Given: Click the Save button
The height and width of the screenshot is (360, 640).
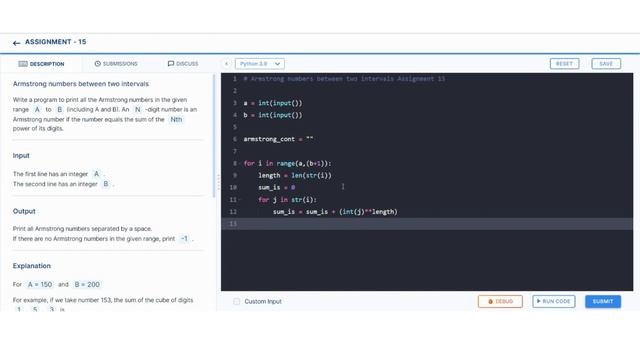Looking at the screenshot, I should point(606,64).
